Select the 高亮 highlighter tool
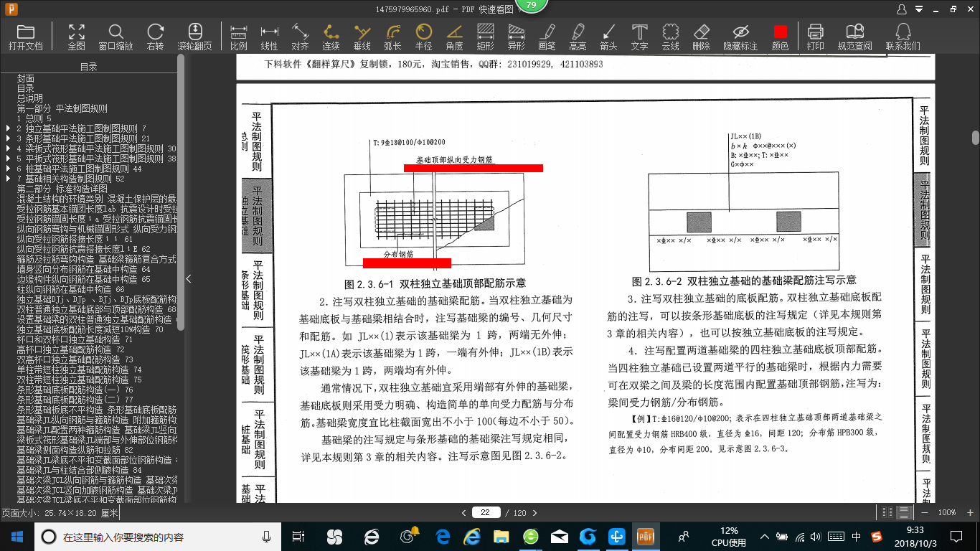 tap(578, 37)
